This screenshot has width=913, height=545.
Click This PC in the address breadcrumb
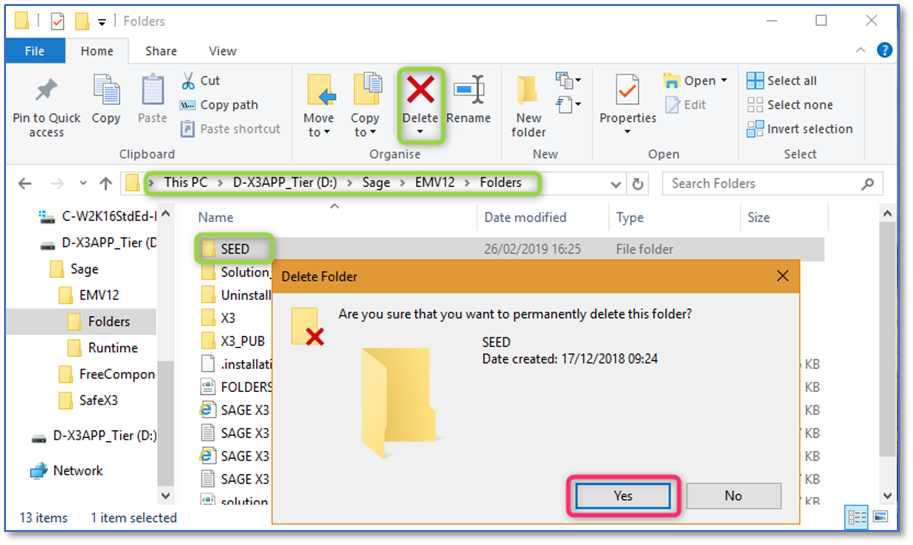tap(186, 183)
